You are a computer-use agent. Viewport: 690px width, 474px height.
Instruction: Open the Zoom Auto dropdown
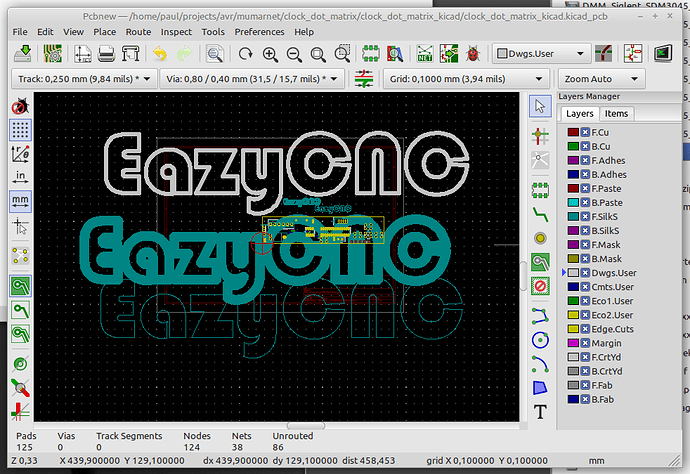602,79
